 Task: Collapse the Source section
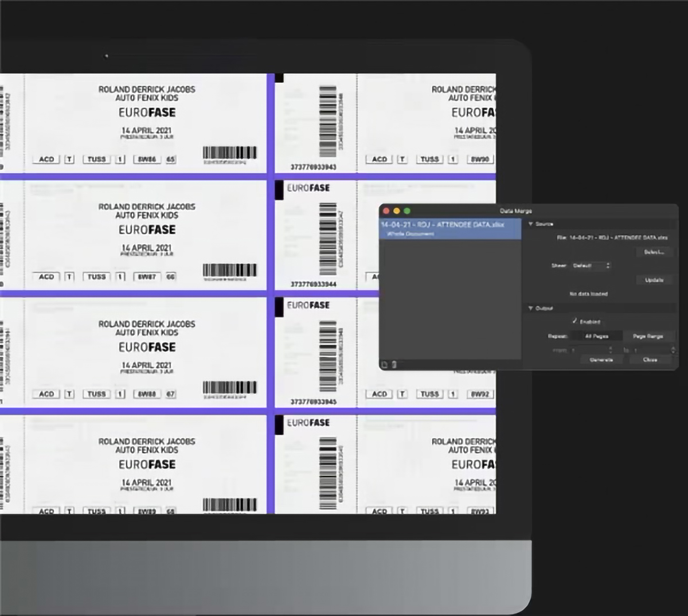(531, 224)
